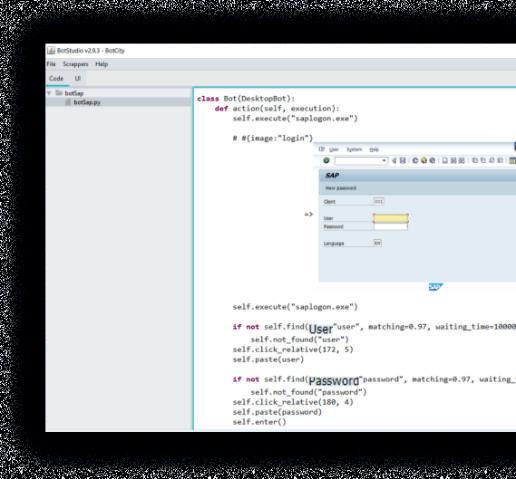The height and width of the screenshot is (479, 516).
Task: Click the white Password input field
Action: coord(391,227)
